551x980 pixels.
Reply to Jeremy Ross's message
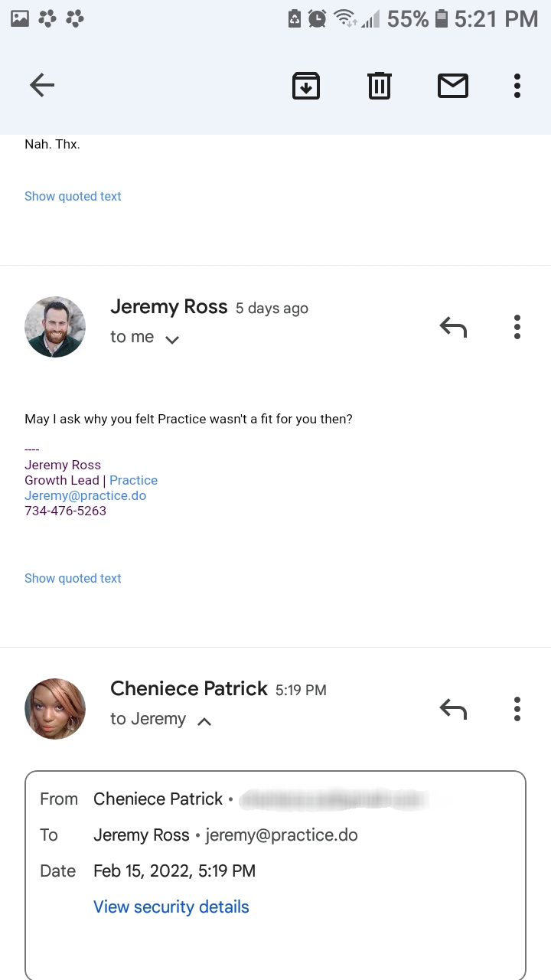click(x=453, y=328)
